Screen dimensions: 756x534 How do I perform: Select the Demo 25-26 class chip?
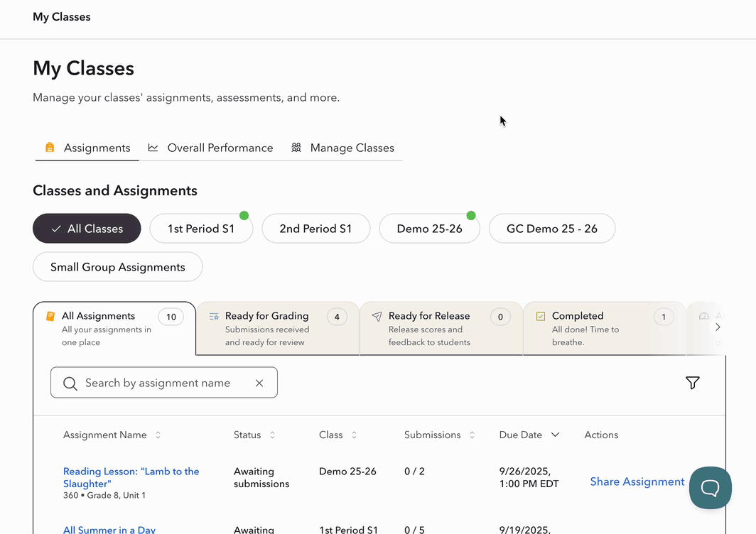tap(430, 229)
